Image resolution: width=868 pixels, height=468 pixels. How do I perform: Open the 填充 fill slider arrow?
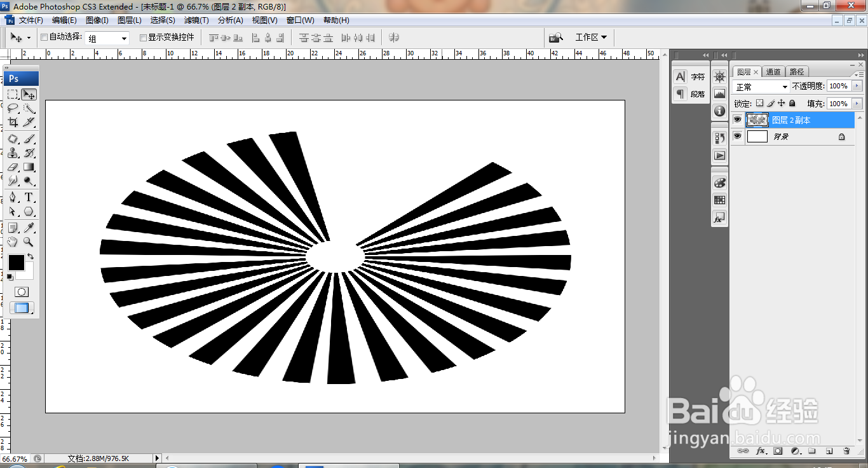[857, 103]
